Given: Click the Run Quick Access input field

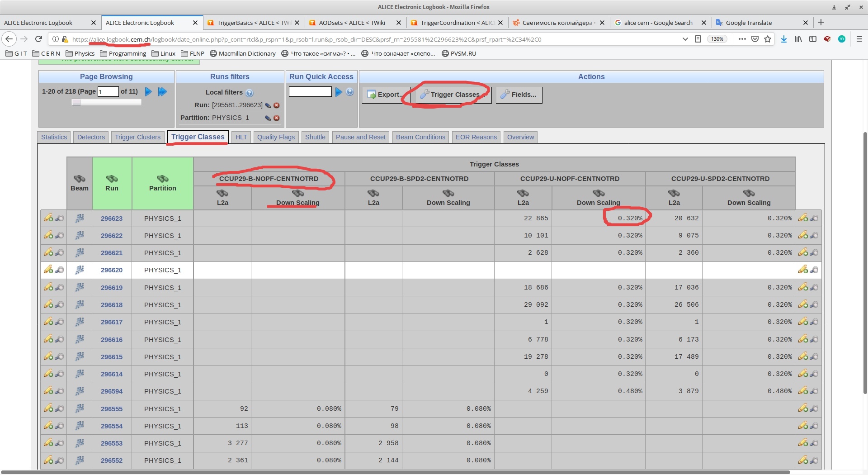Looking at the screenshot, I should 310,92.
